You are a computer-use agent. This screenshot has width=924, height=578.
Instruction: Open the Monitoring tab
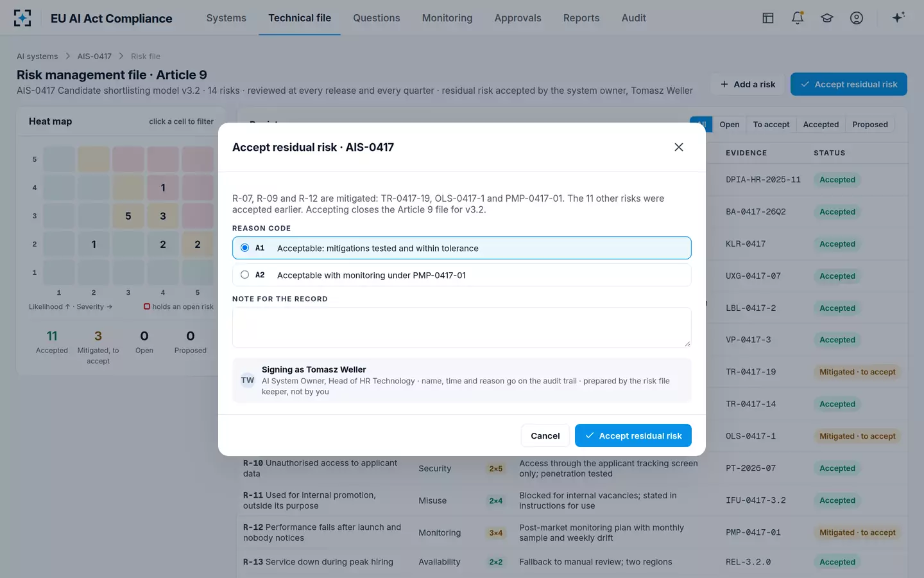[447, 18]
